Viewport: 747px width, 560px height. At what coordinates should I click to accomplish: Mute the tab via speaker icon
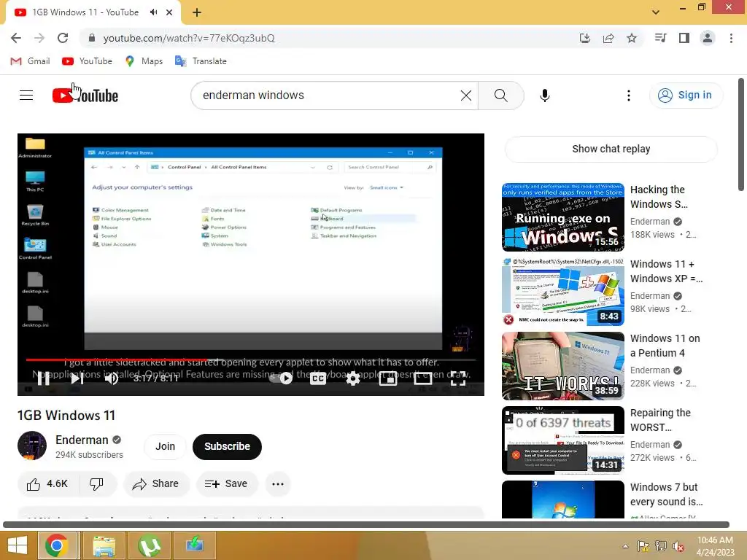click(153, 12)
